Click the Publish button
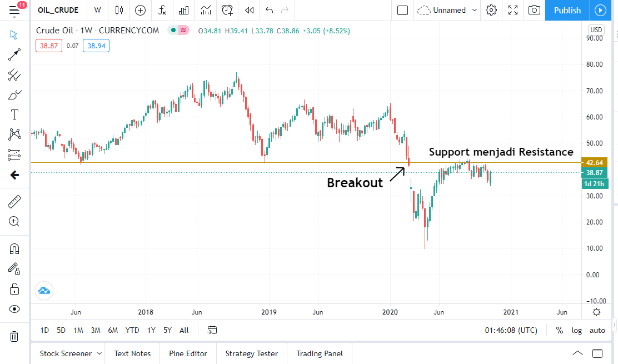The height and width of the screenshot is (364, 618). (567, 10)
